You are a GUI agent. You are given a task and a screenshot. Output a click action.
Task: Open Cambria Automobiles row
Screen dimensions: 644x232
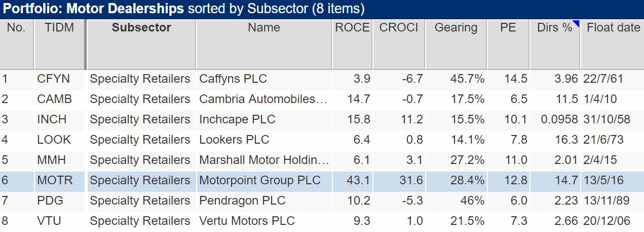pyautogui.click(x=322, y=100)
